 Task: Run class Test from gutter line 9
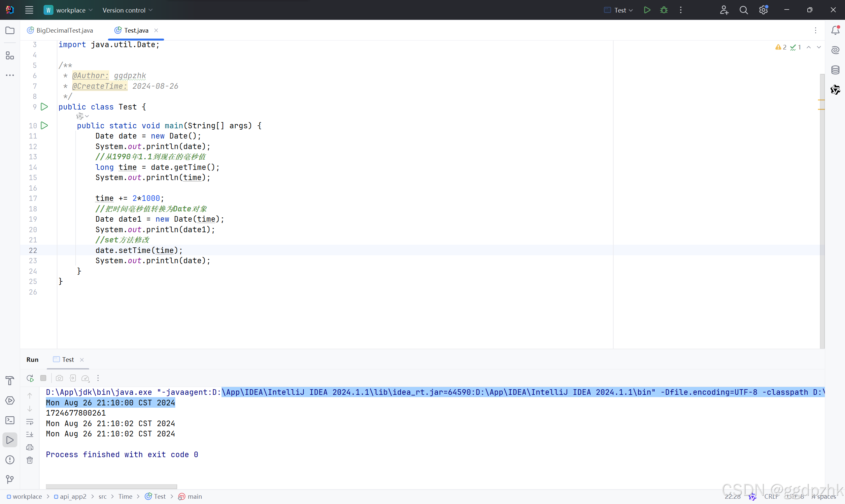pyautogui.click(x=44, y=107)
